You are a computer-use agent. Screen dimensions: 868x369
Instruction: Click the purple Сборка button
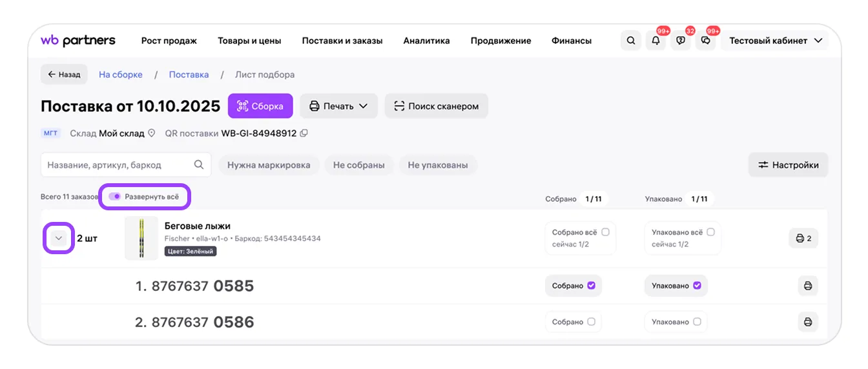point(260,106)
